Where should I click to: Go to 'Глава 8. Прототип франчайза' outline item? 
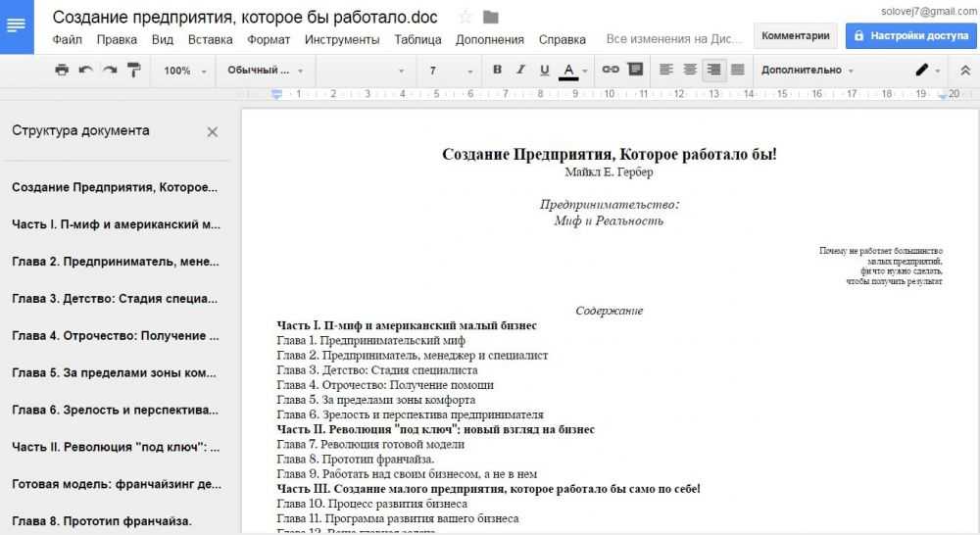point(101,521)
